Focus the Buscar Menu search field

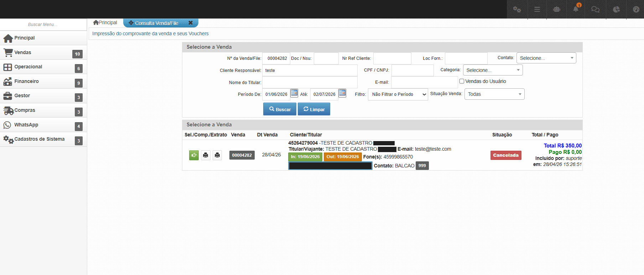(43, 25)
